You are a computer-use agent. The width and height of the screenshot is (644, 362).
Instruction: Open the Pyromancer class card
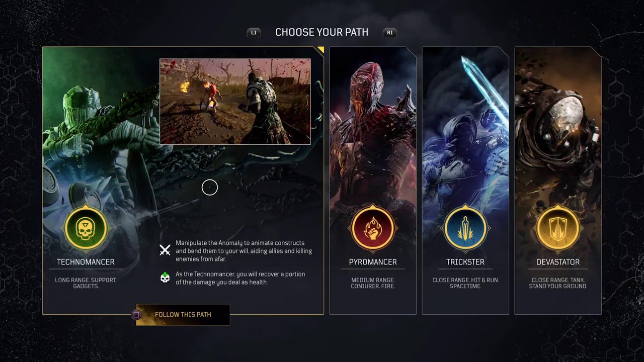tap(373, 180)
